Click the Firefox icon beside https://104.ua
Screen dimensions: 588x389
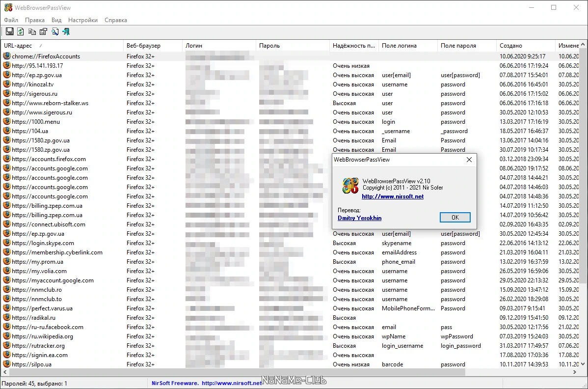click(7, 131)
